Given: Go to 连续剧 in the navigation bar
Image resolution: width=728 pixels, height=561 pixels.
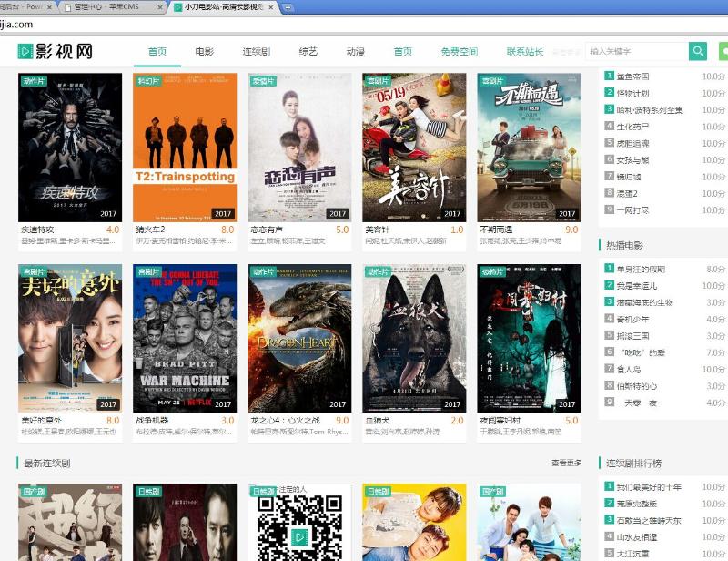Looking at the screenshot, I should [256, 52].
